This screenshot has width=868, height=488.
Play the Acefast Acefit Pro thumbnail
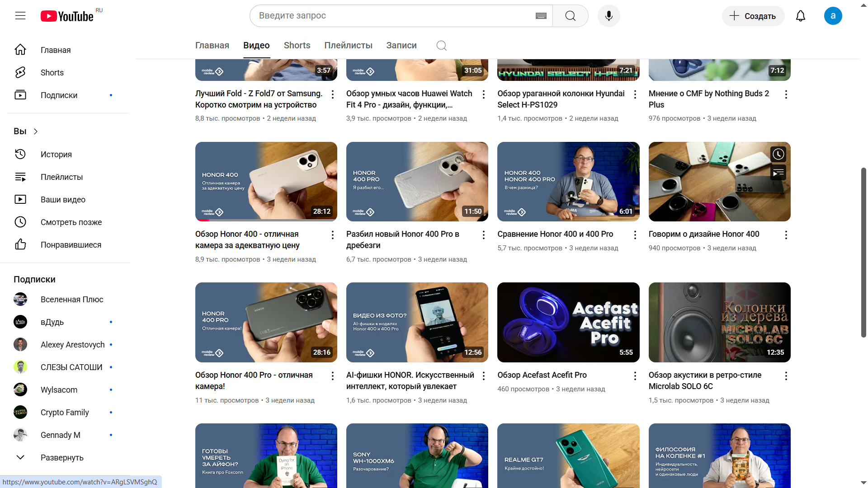pos(568,322)
